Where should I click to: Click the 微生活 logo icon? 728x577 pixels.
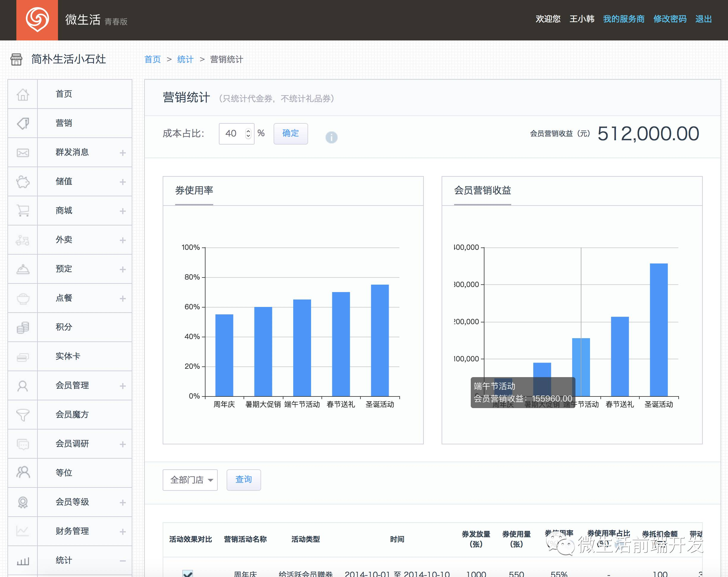click(37, 20)
